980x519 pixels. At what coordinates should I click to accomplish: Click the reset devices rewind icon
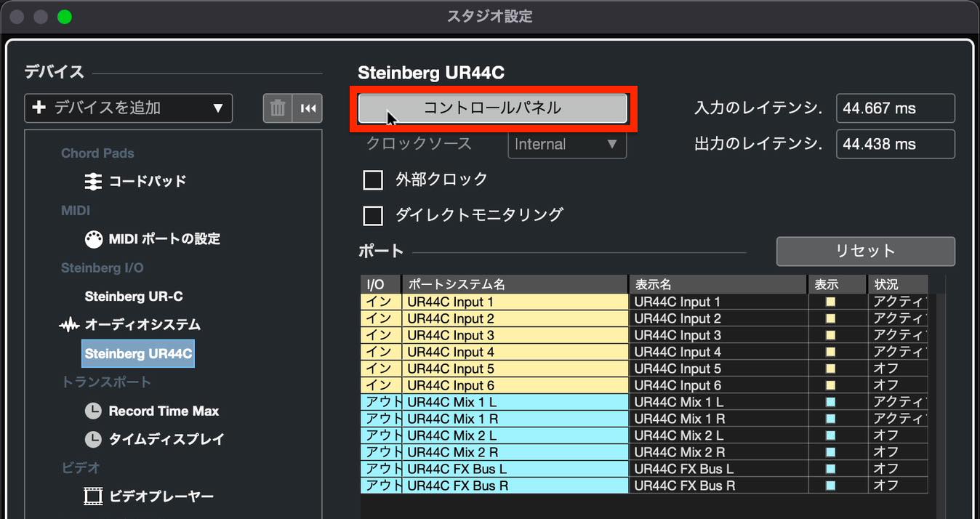[308, 108]
